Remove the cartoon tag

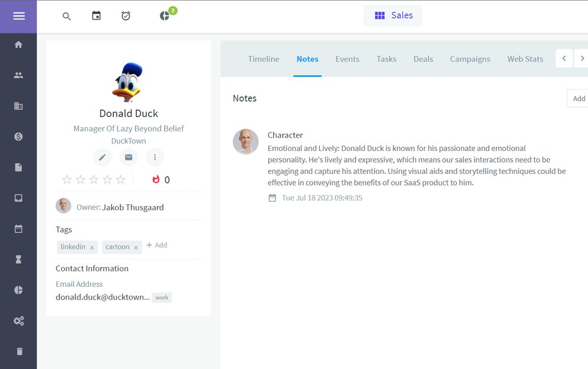[136, 247]
